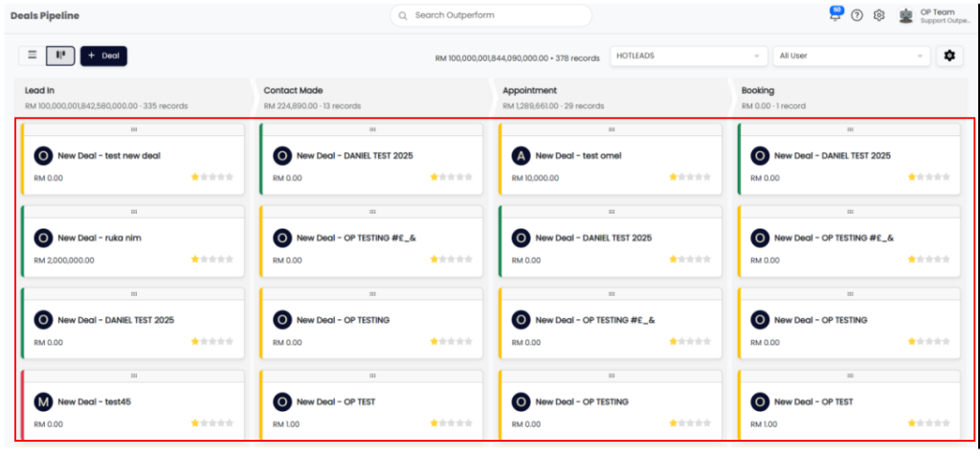The height and width of the screenshot is (457, 980).
Task: Click avatar 'A' on 'test omel' card
Action: [520, 155]
